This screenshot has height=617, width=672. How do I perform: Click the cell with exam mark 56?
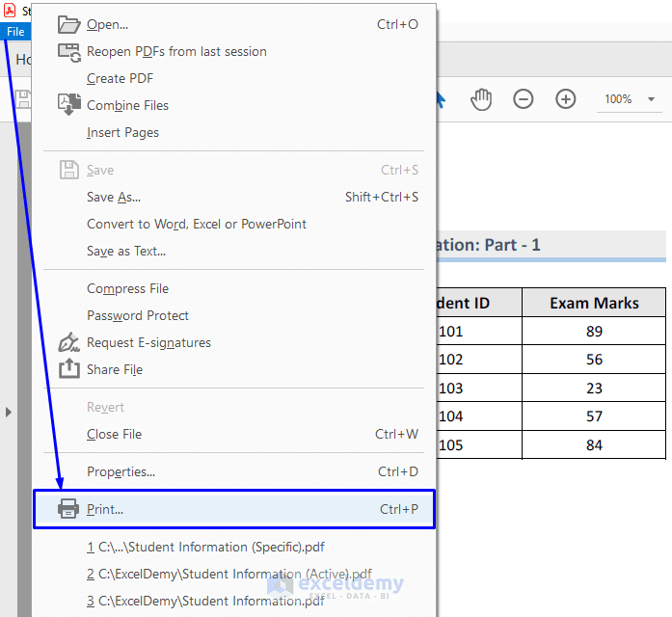[x=594, y=360]
